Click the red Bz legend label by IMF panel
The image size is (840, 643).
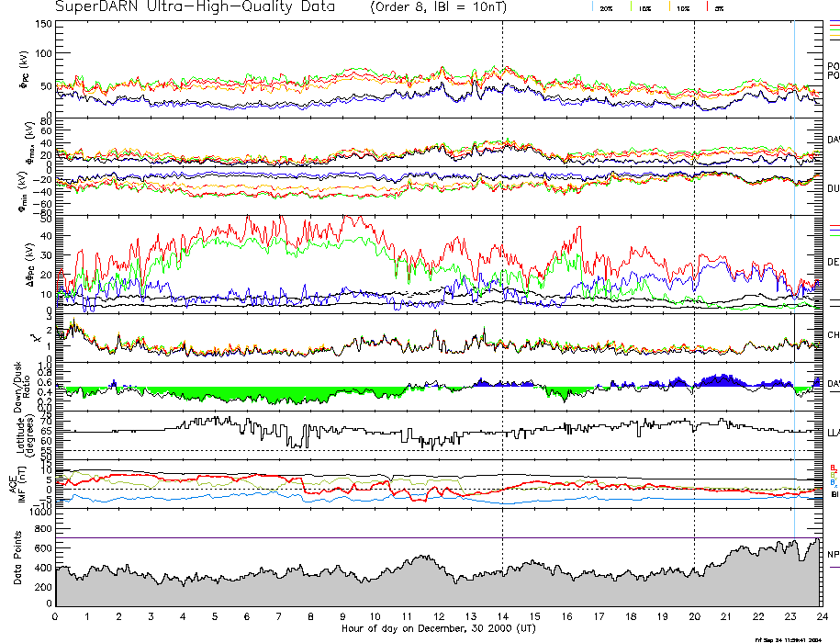click(833, 467)
